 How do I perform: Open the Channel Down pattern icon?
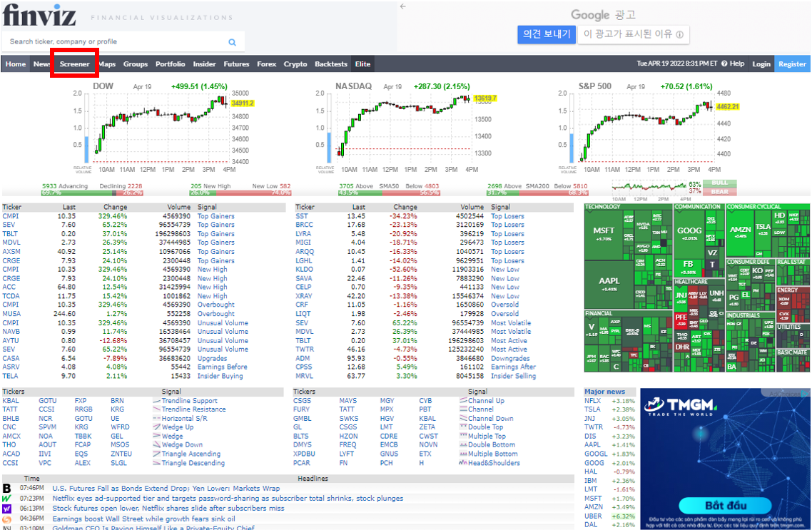click(x=464, y=418)
